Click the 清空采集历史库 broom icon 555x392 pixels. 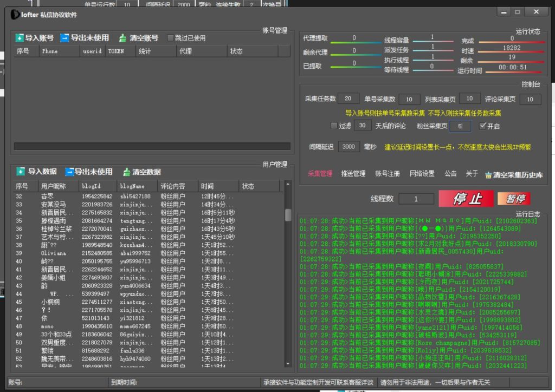pos(489,175)
